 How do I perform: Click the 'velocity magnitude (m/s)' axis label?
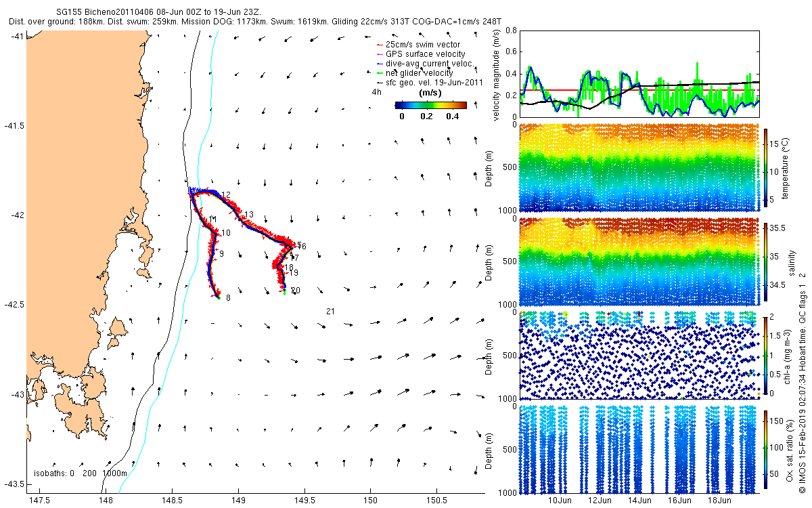click(x=496, y=75)
